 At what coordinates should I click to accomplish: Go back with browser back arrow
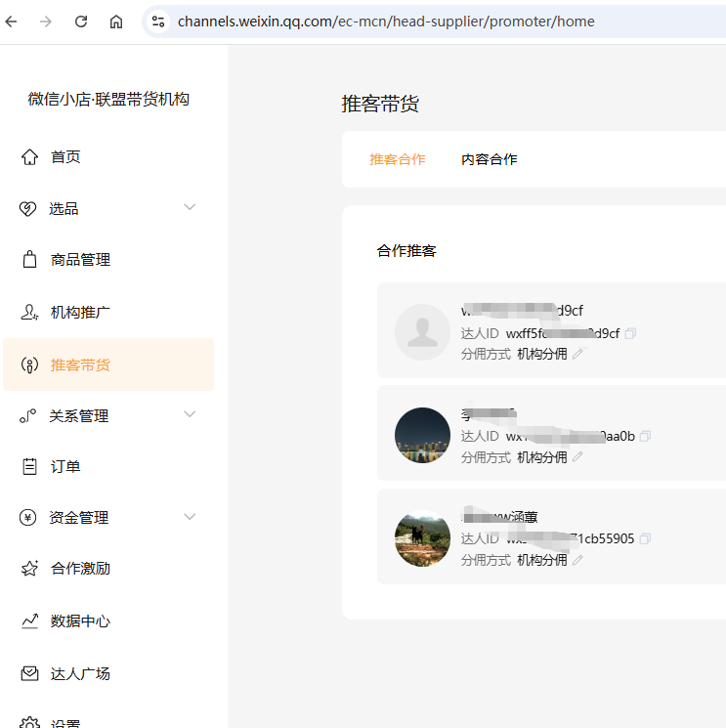11,21
